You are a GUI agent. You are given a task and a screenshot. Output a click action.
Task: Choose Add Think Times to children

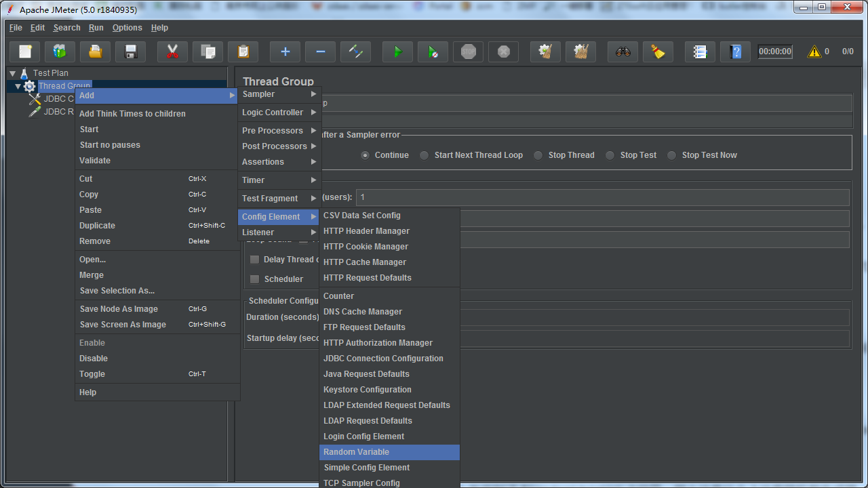click(x=157, y=114)
